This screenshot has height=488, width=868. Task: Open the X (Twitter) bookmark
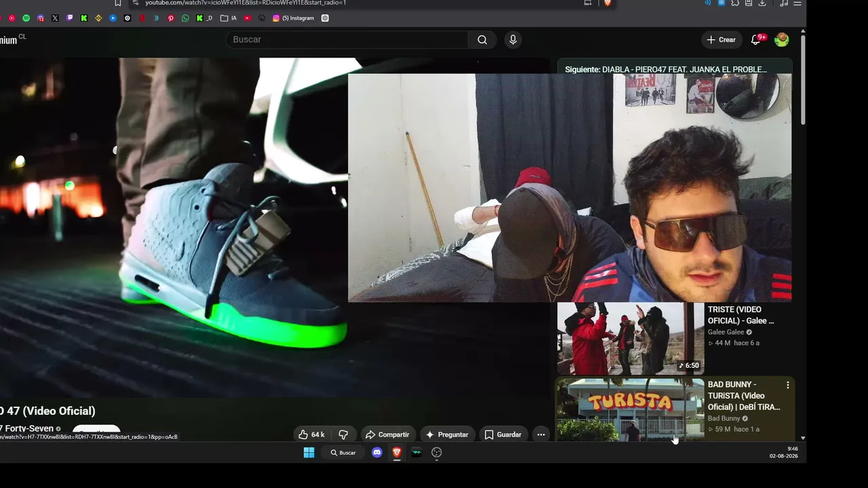click(x=55, y=18)
